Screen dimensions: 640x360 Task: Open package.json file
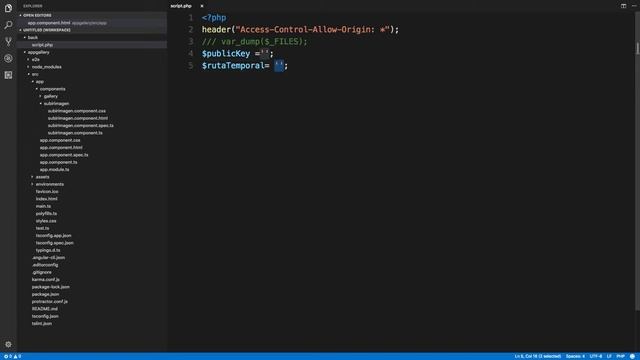pos(45,294)
